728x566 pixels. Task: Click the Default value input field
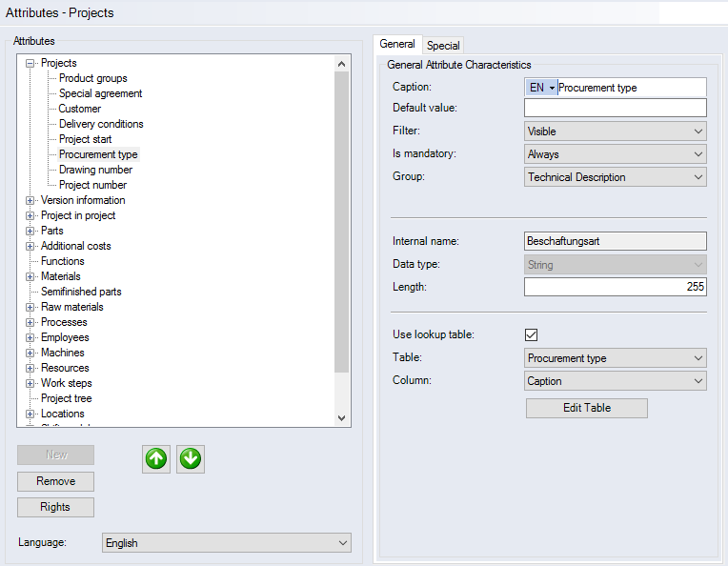pyautogui.click(x=615, y=108)
